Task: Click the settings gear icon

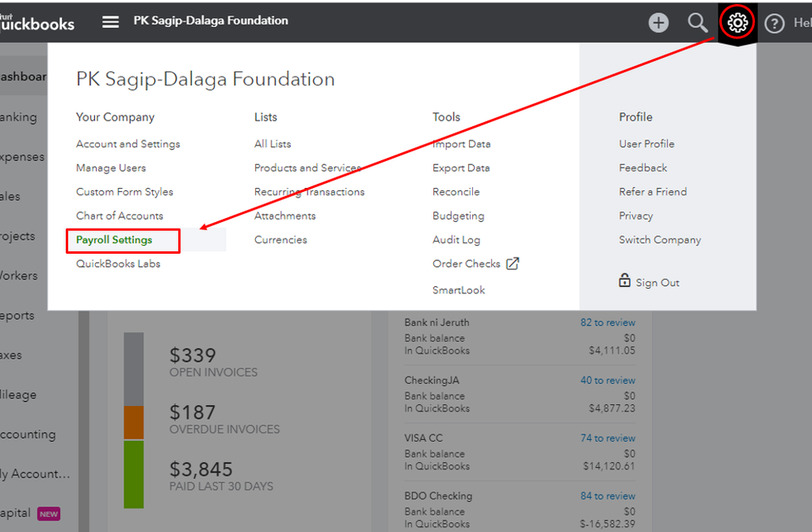Action: point(737,23)
